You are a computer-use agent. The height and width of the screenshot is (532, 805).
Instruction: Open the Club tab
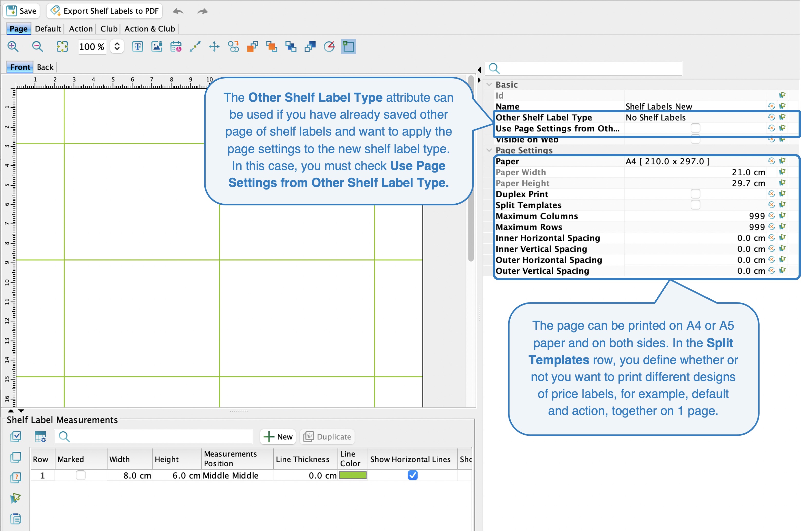point(109,29)
